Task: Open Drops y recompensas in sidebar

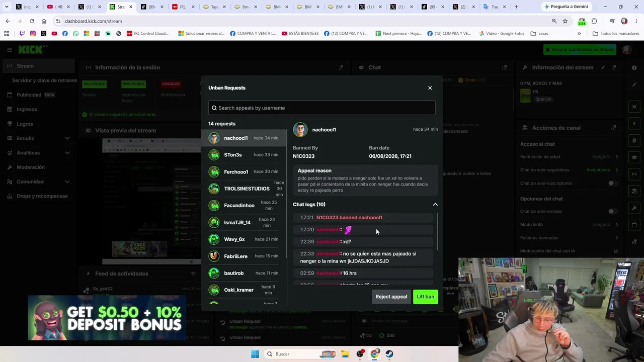Action: pos(38,196)
